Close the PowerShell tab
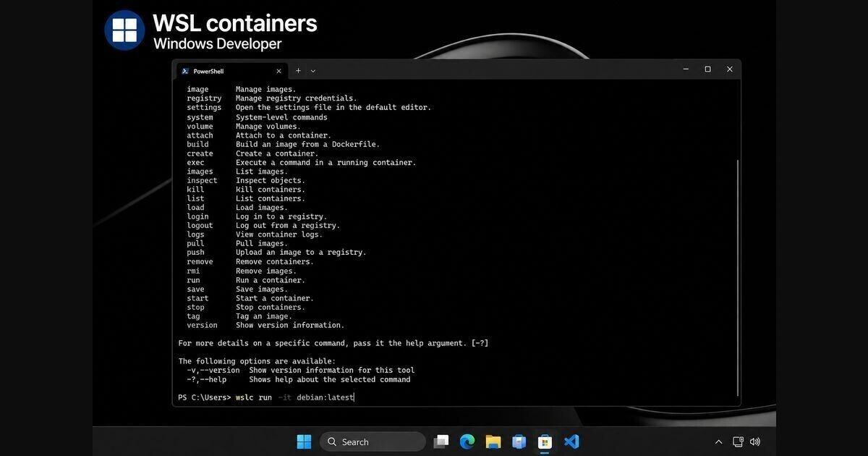This screenshot has height=456, width=868. 279,71
